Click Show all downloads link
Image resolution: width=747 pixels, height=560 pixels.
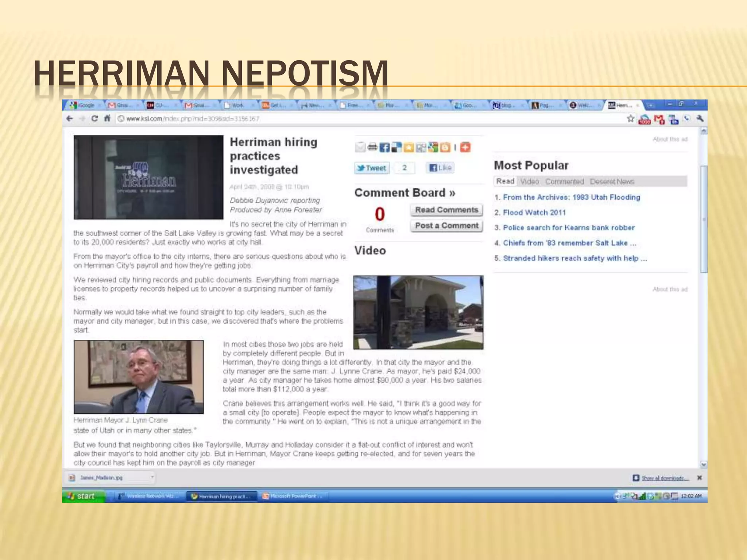(665, 478)
